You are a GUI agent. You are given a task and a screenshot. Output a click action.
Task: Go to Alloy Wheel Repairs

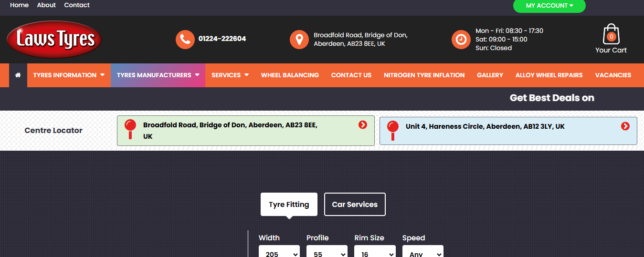[x=549, y=75]
